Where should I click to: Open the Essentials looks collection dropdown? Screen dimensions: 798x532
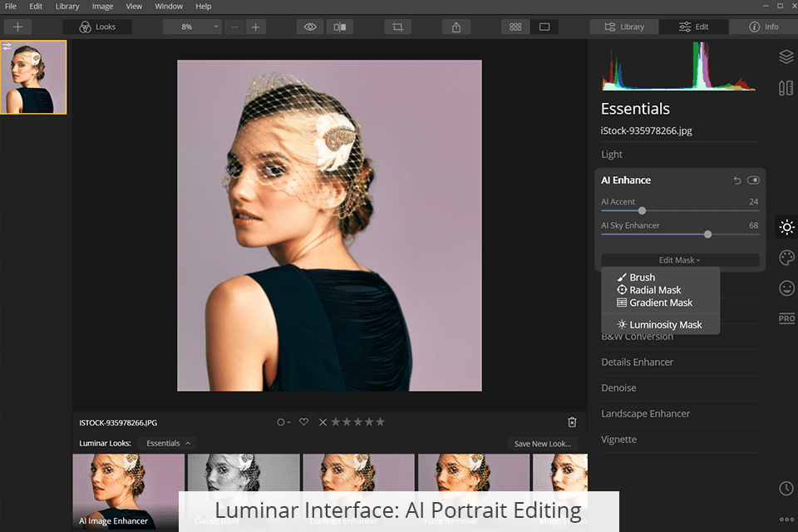tap(167, 443)
